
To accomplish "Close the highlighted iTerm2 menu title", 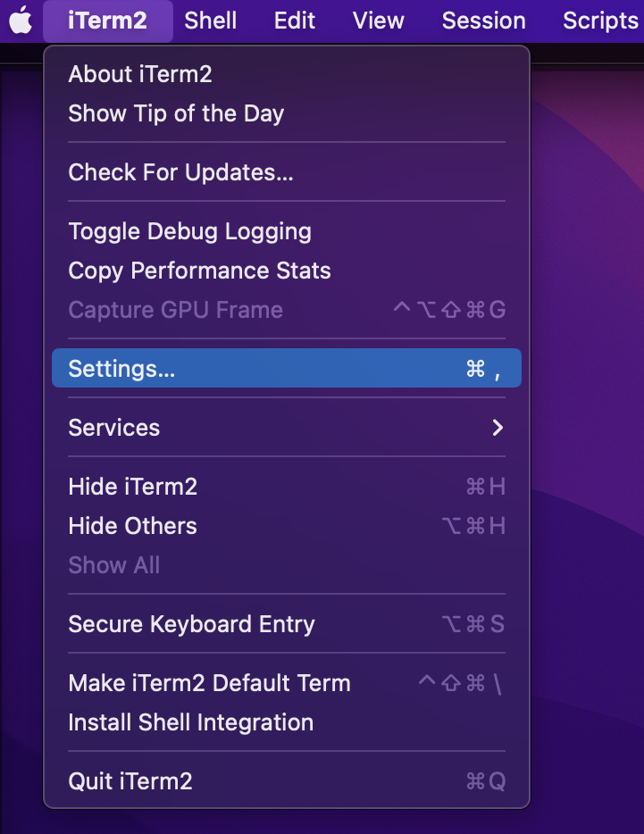I will tap(108, 21).
